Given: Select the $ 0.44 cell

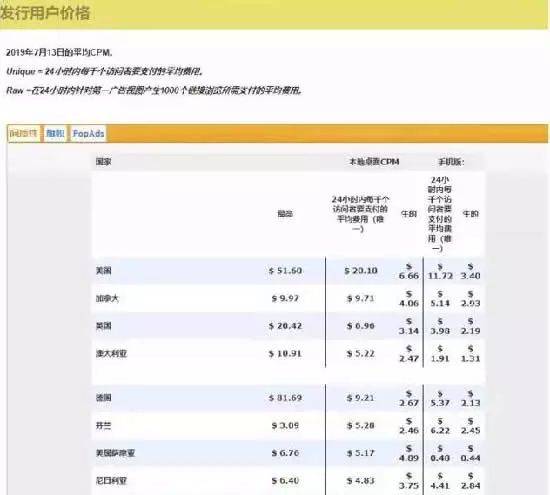Looking at the screenshot, I should coord(470,453).
